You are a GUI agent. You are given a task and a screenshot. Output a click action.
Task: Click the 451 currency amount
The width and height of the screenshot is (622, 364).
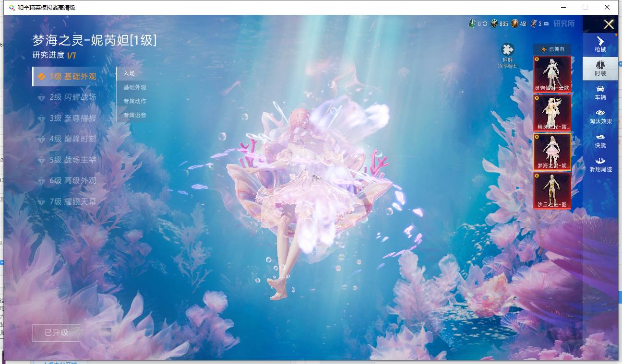[523, 24]
